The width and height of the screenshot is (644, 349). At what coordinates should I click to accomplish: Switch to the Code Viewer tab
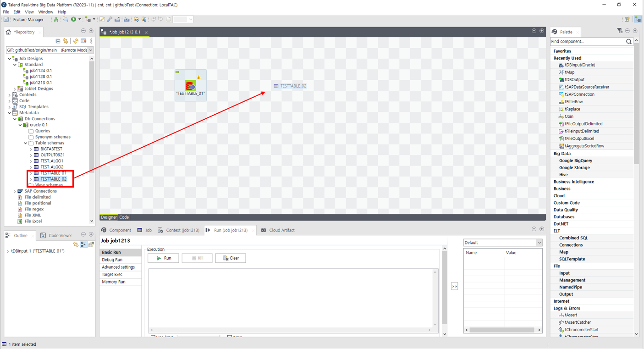pyautogui.click(x=56, y=236)
